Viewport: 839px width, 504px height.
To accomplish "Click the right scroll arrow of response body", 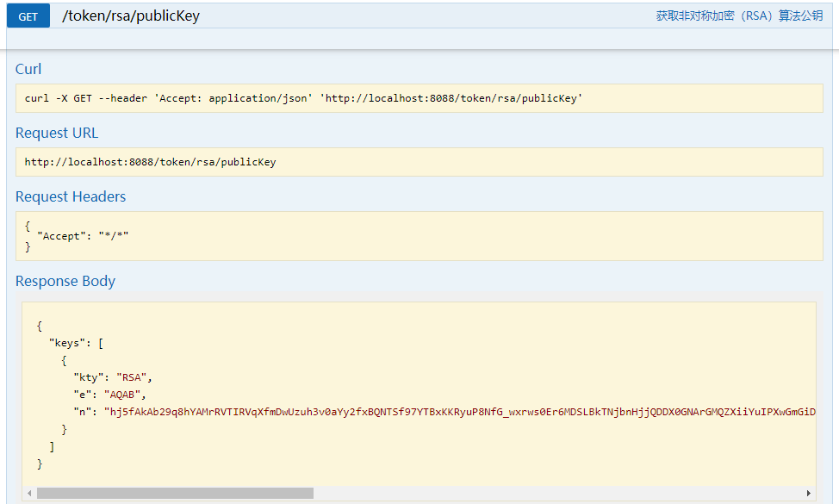I will pyautogui.click(x=809, y=493).
